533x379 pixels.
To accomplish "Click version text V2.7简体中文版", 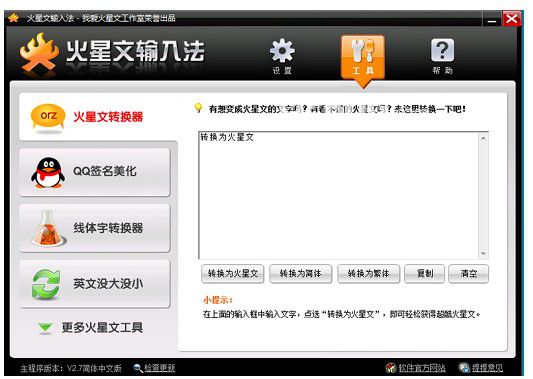I will coord(94,368).
